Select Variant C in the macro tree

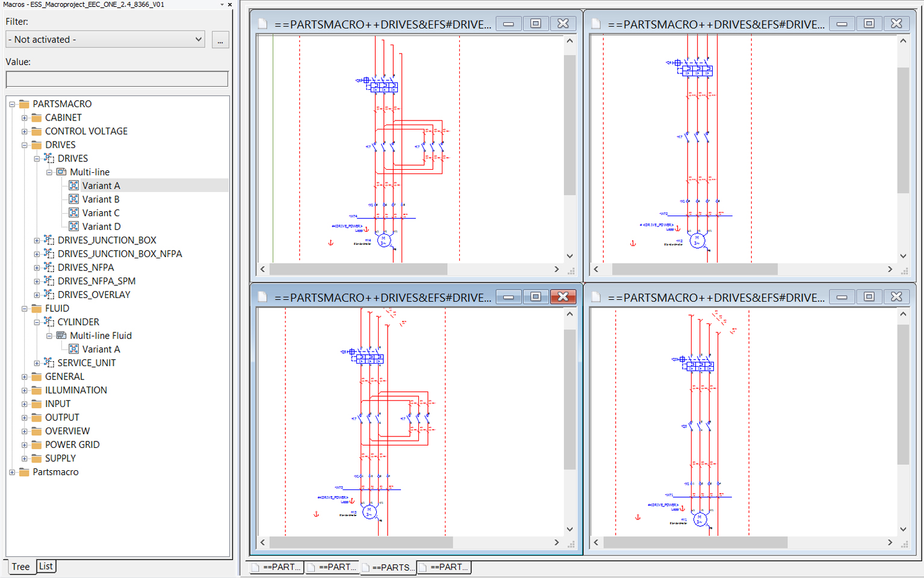click(x=101, y=213)
